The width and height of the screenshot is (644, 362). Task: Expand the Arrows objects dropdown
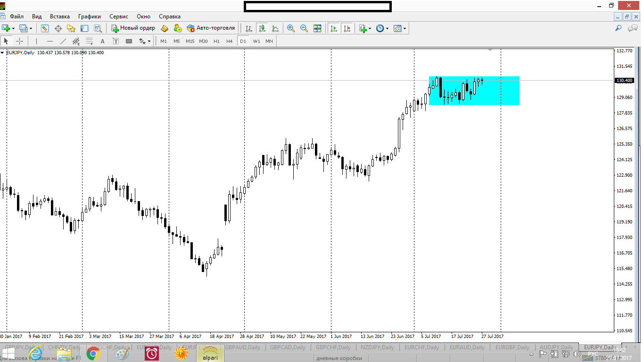click(149, 41)
